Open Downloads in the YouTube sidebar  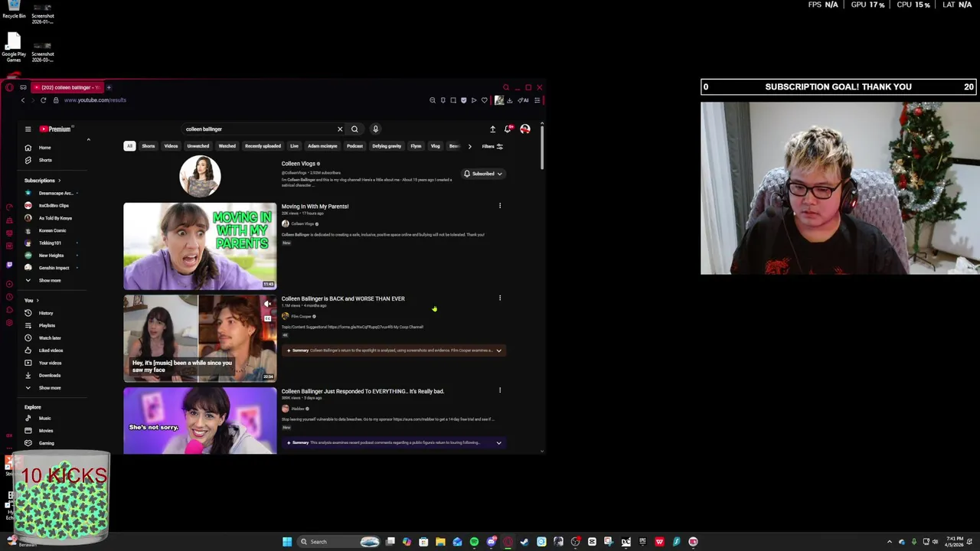[49, 375]
